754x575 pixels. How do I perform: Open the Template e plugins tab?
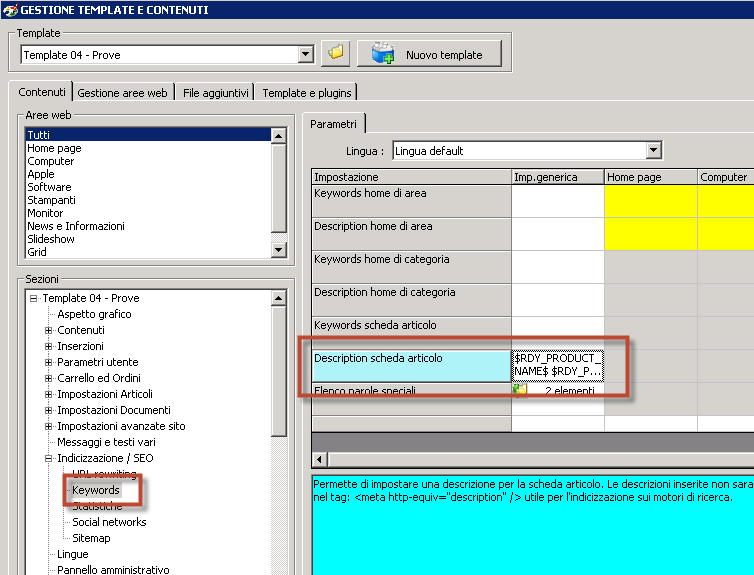point(307,93)
